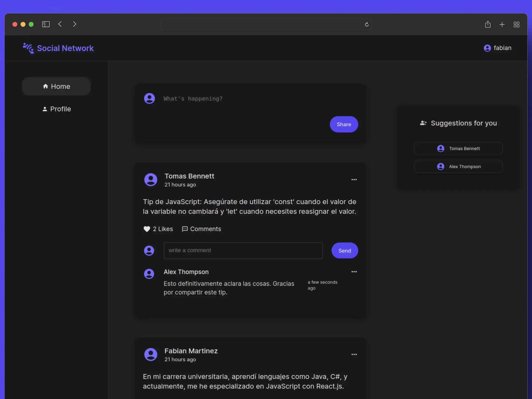
Task: Open Tomas Bennett's post avatar
Action: pos(151,180)
